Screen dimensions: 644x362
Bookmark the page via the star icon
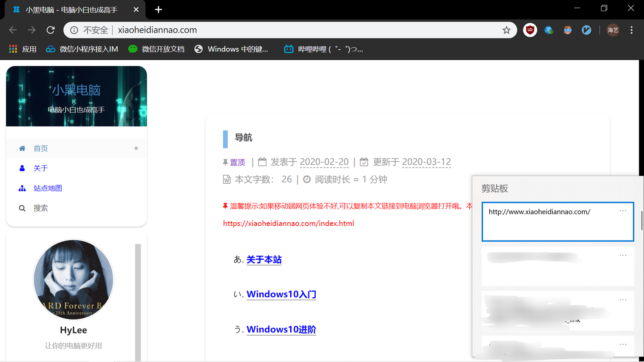point(506,30)
